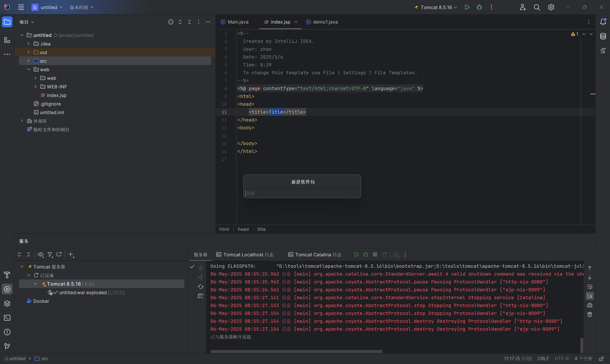Open Tomcat 8.5.16 run configuration dropdown

[435, 7]
